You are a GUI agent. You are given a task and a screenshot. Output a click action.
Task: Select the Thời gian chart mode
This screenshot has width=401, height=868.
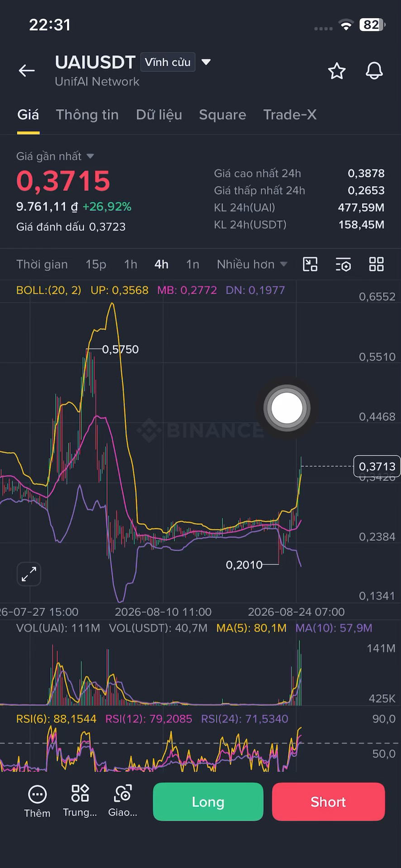[x=42, y=264]
